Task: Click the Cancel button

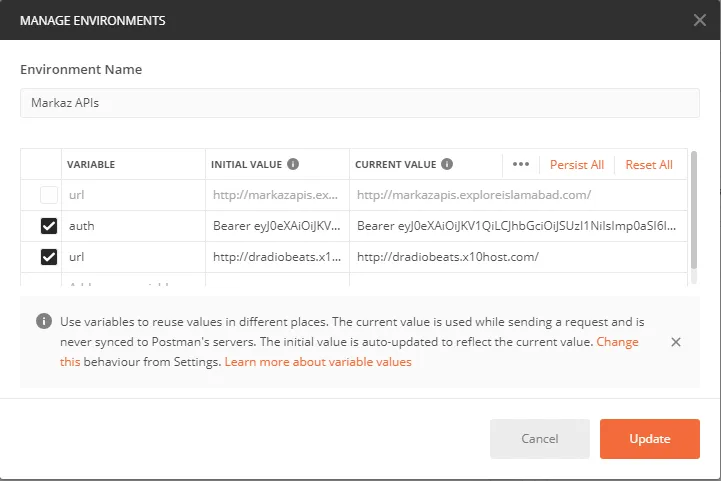Action: 540,439
